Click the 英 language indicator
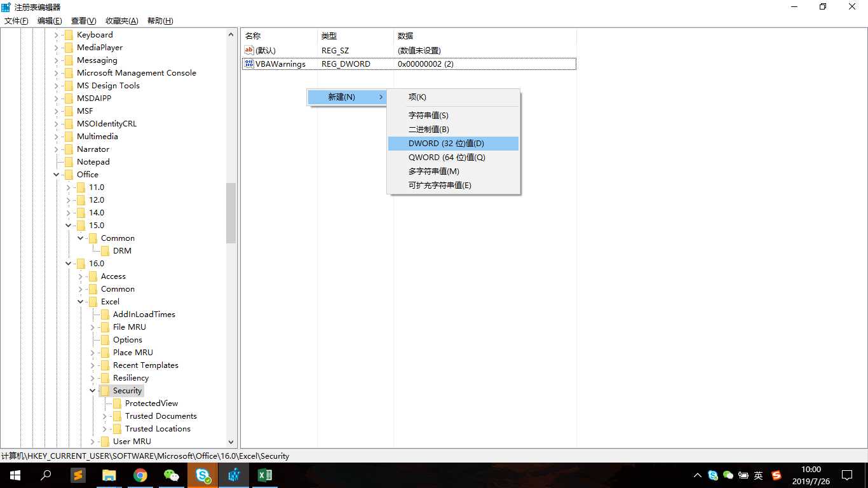Screen dimensions: 868x488 coord(759,475)
